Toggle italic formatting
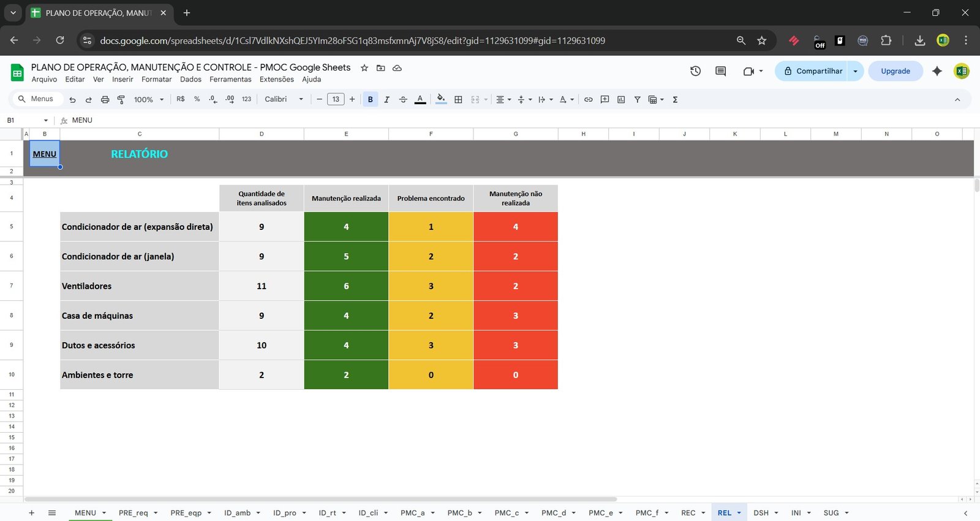980x521 pixels. click(x=386, y=99)
